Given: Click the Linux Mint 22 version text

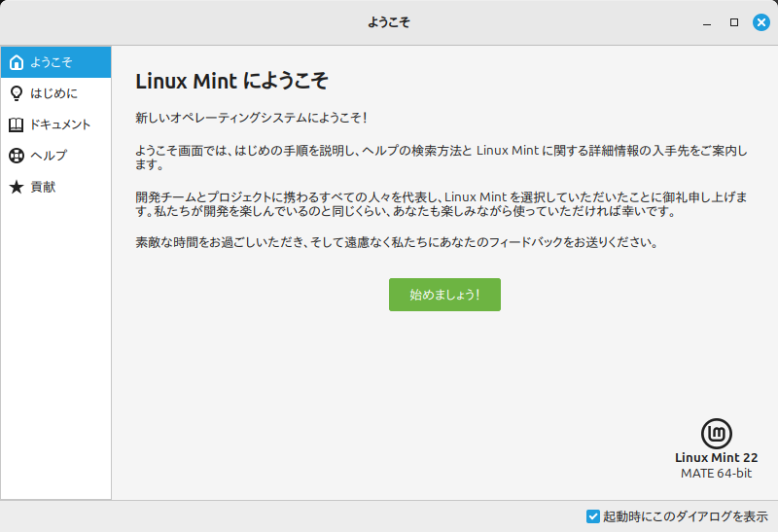Looking at the screenshot, I should pyautogui.click(x=717, y=457).
